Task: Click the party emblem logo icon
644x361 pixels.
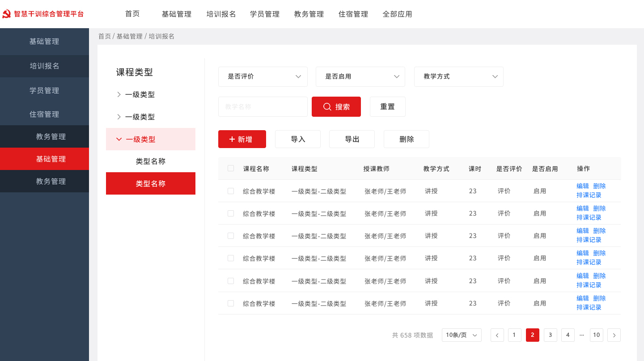Action: coord(7,13)
